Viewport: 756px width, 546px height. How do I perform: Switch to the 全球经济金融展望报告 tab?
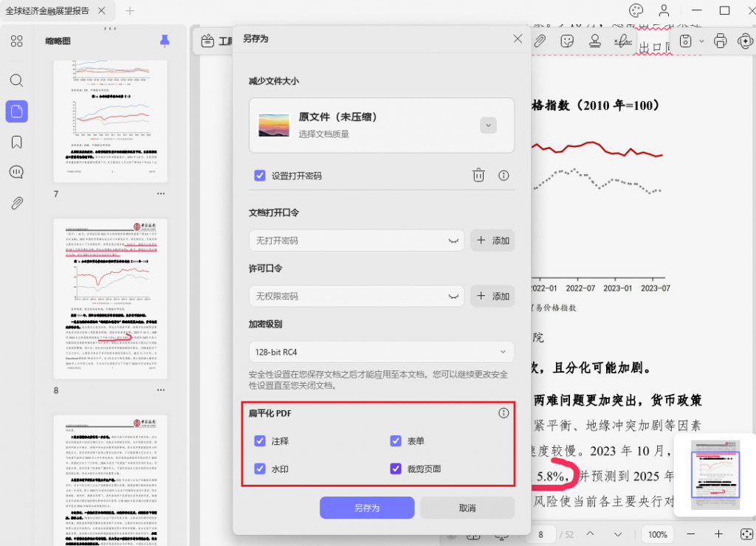[47, 10]
